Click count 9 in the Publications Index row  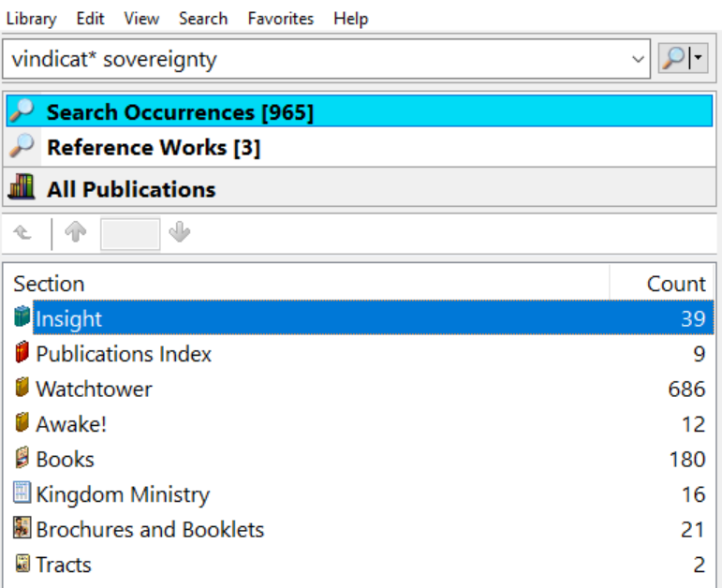tap(699, 354)
